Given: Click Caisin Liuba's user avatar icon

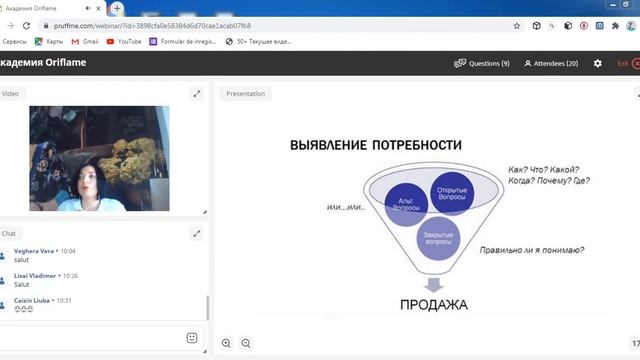Looking at the screenshot, I should [x=2, y=305].
